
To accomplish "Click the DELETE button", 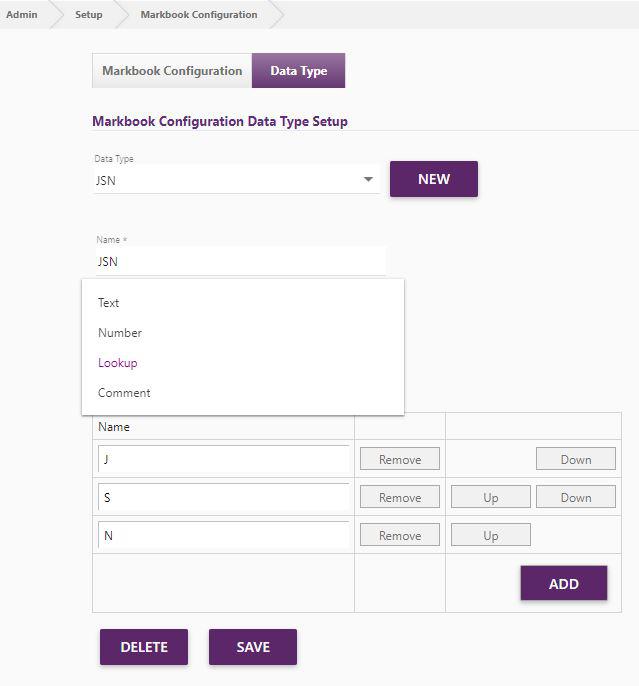I will [x=144, y=647].
